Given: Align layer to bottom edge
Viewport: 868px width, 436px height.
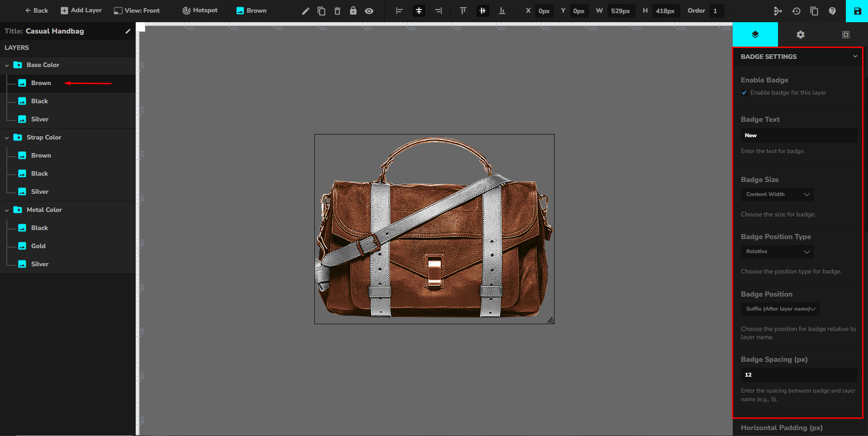Looking at the screenshot, I should pos(502,11).
